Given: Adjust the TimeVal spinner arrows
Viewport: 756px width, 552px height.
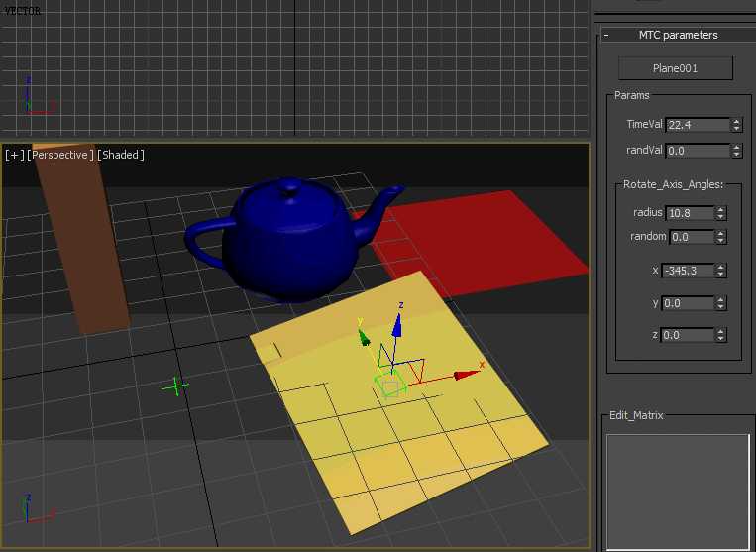Looking at the screenshot, I should coord(736,125).
